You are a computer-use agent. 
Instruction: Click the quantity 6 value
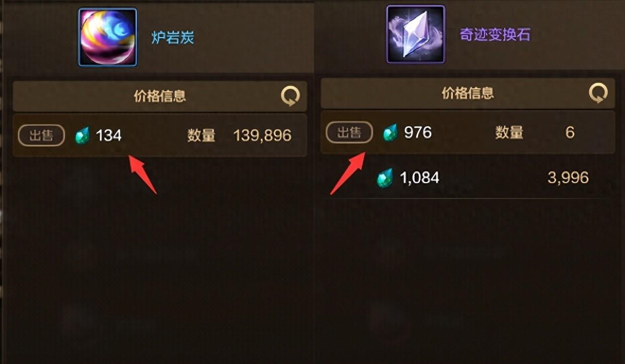pos(570,133)
